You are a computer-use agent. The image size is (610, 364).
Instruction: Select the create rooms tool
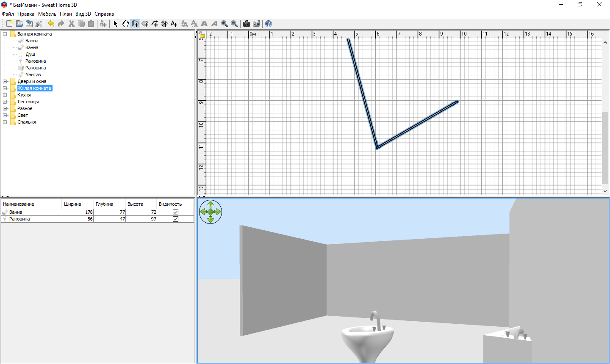coord(145,24)
